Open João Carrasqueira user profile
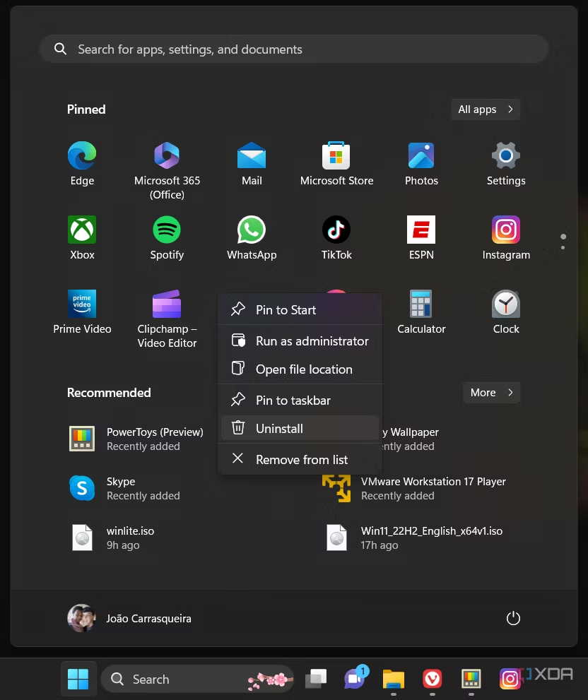Screen dimensions: 588x700 coord(129,618)
